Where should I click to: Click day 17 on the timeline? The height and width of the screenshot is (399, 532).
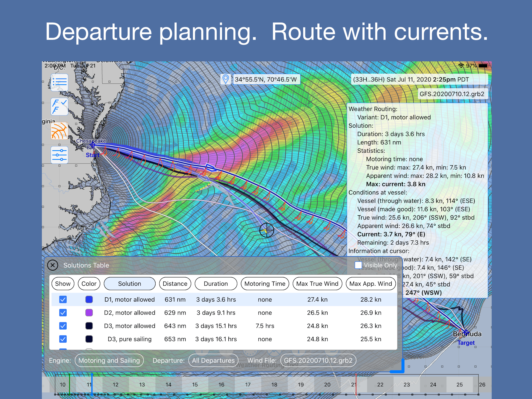248,385
